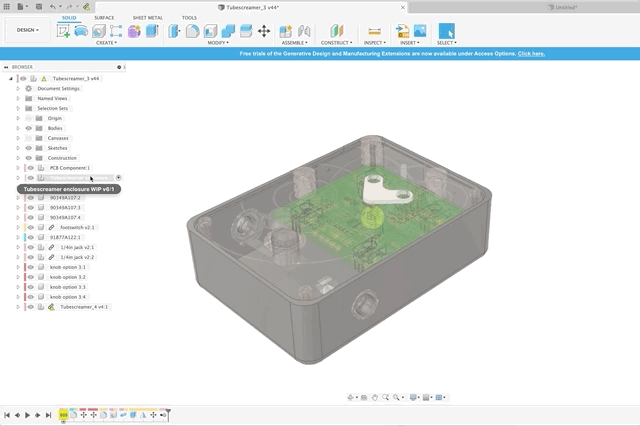Click the Create Sketch tool icon
The image size is (640, 426).
tap(65, 31)
